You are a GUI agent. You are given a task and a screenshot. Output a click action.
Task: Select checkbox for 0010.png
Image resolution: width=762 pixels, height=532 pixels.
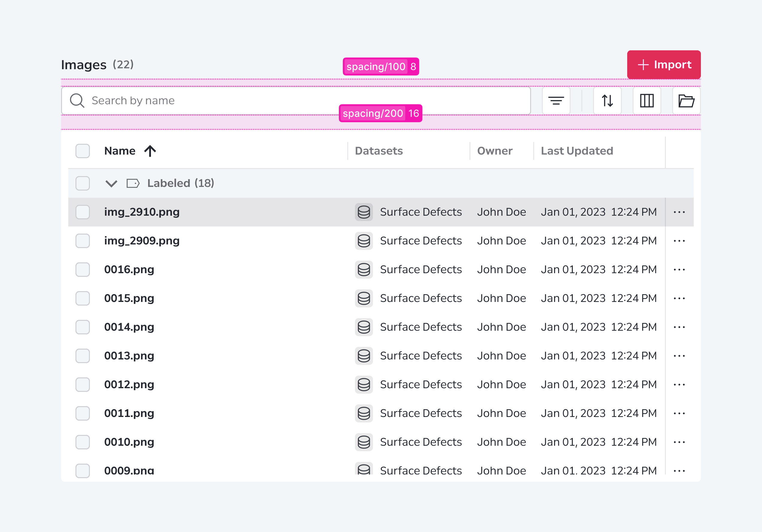(x=83, y=442)
